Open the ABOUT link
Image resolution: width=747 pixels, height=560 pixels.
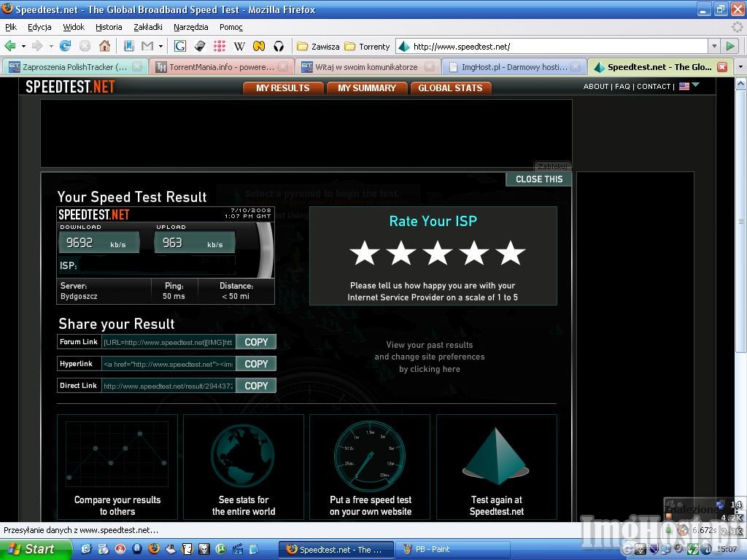(596, 86)
